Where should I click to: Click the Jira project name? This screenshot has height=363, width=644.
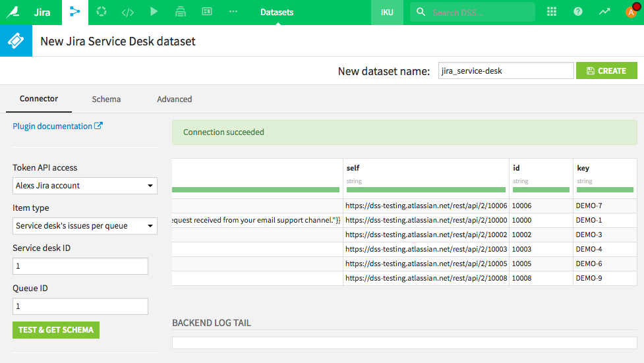point(42,13)
